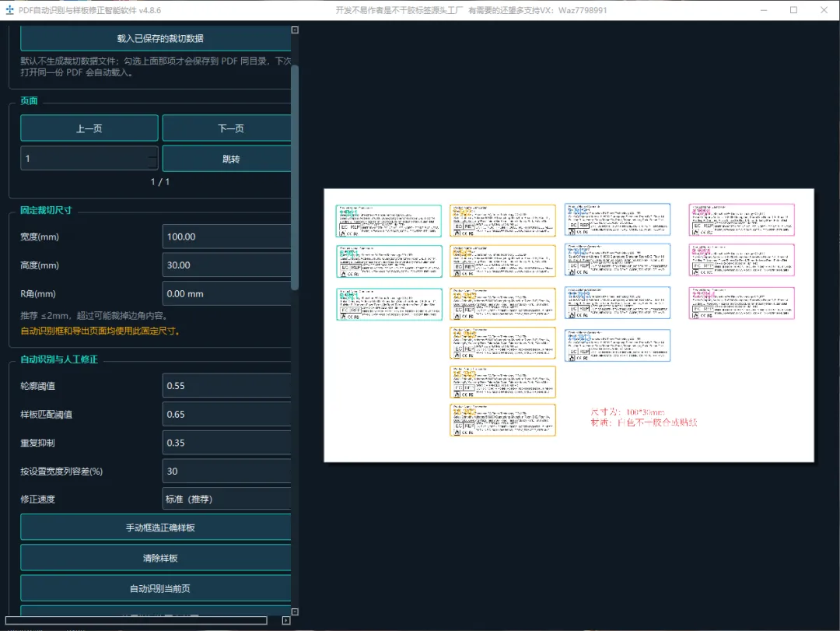This screenshot has width=840, height=631.
Task: Click the app icon in the title bar
Action: pyautogui.click(x=9, y=10)
